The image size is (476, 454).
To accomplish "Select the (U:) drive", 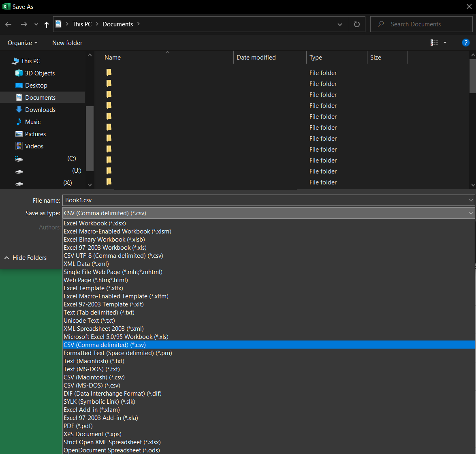I will coord(48,171).
